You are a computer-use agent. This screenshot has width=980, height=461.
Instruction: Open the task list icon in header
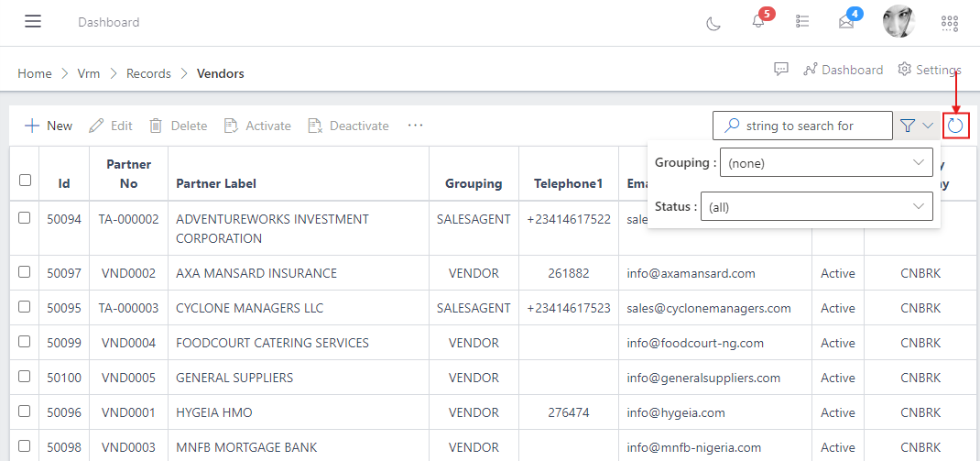[x=802, y=22]
